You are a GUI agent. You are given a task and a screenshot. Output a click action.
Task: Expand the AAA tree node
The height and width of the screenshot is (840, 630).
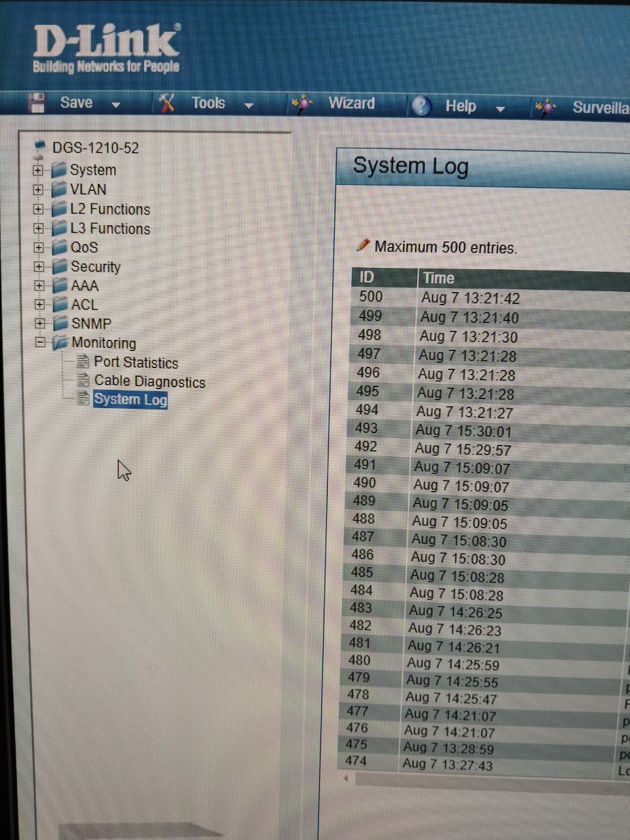40,285
